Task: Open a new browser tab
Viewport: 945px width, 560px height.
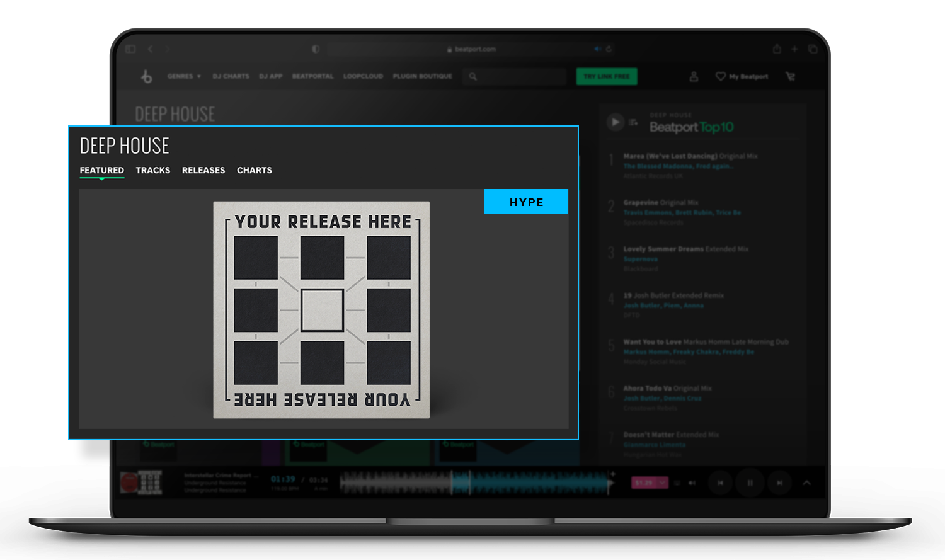Action: click(794, 49)
